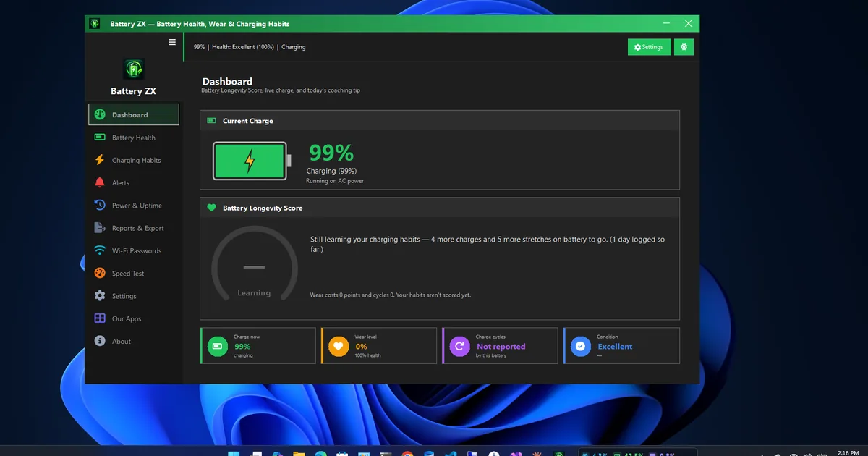Click the Charge now card icon

click(x=218, y=346)
